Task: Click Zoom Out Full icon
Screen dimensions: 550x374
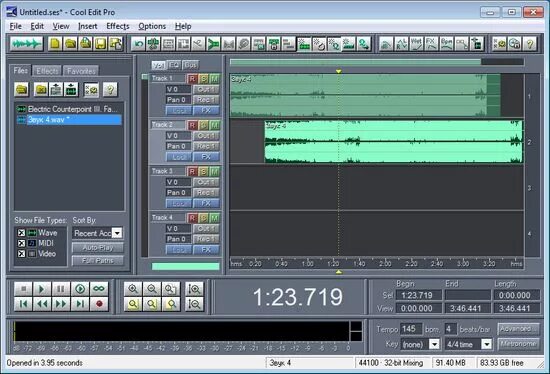Action: pos(171,289)
